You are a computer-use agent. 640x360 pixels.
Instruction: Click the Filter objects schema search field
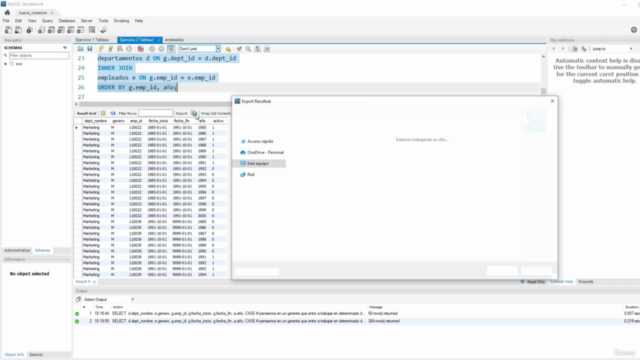click(x=39, y=56)
